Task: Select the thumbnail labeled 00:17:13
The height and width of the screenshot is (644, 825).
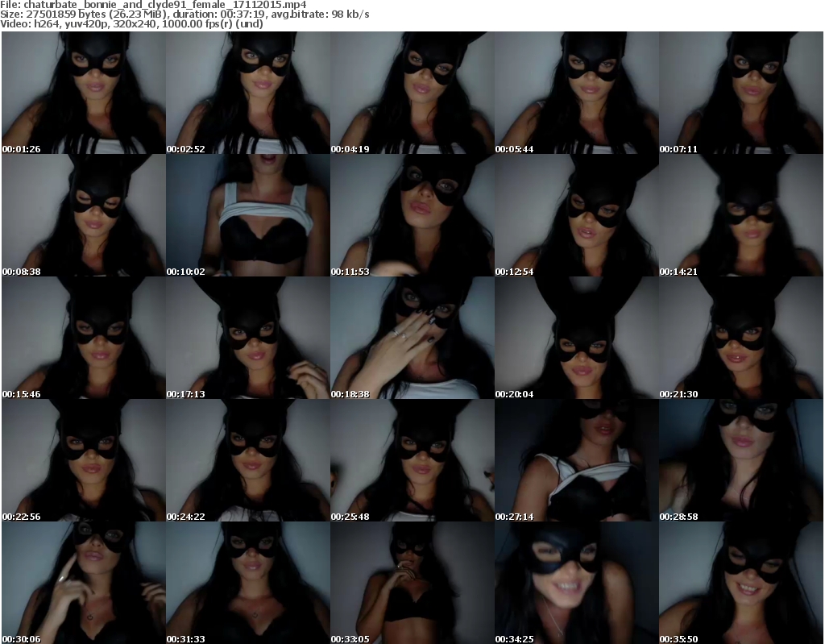Action: tap(248, 338)
